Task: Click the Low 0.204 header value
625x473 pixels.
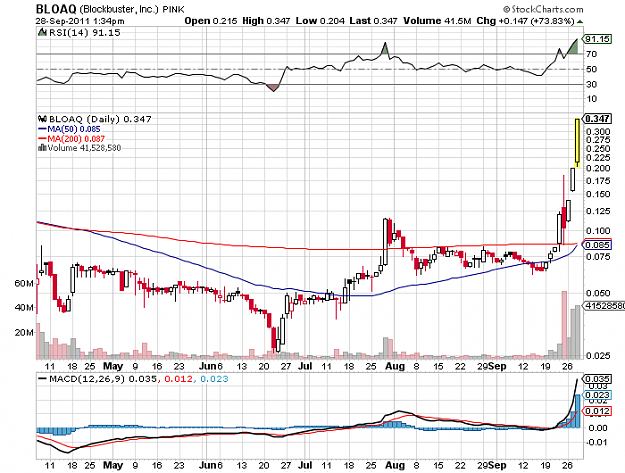Action: [320, 21]
